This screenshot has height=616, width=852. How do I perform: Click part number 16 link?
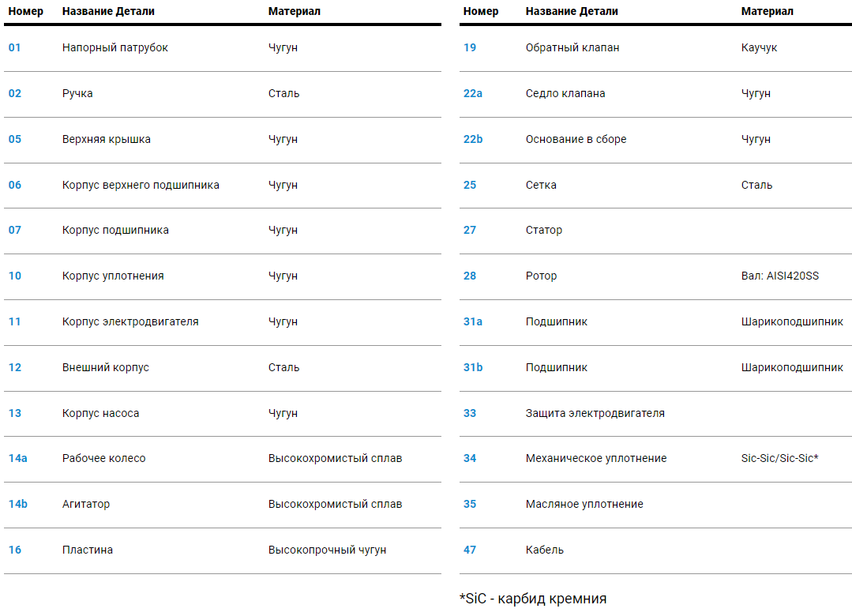[15, 550]
